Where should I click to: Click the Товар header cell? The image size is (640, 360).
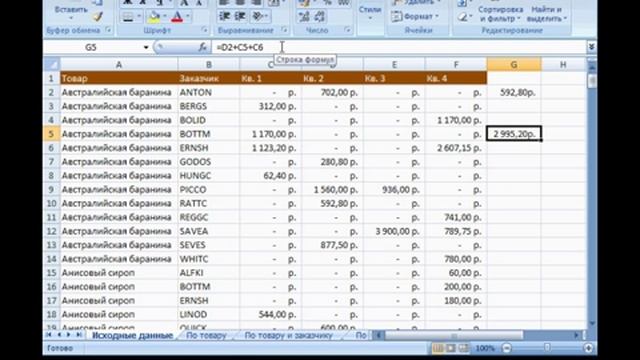(119, 78)
